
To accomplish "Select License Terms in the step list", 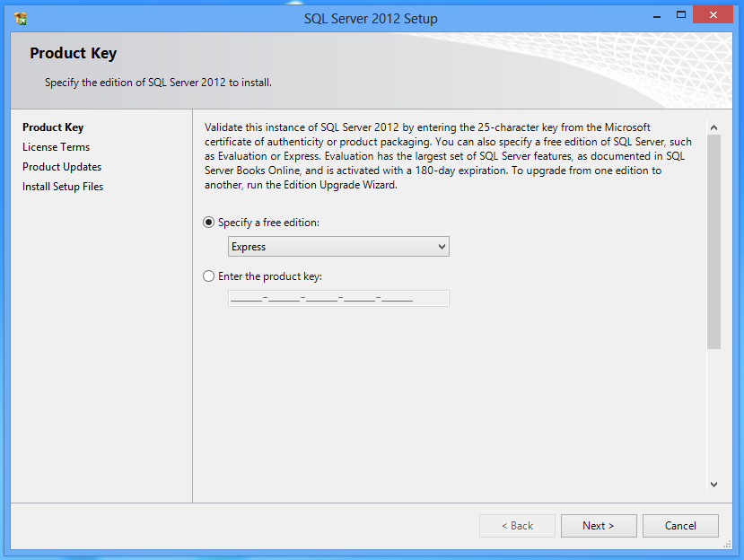I will 56,147.
